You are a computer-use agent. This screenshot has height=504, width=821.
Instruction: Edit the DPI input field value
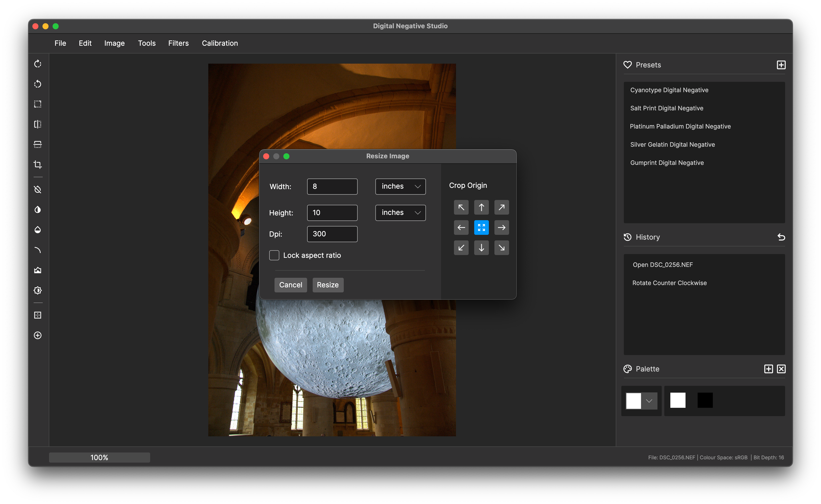tap(332, 233)
